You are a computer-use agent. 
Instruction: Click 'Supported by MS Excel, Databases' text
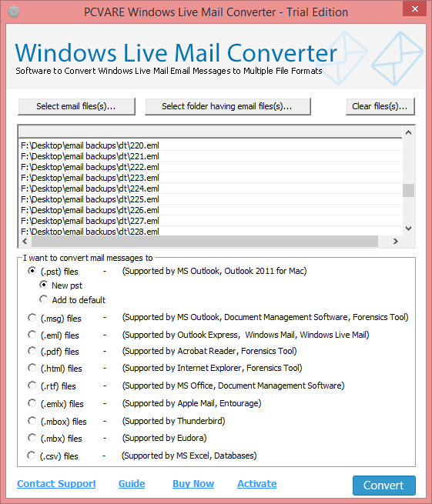(189, 456)
